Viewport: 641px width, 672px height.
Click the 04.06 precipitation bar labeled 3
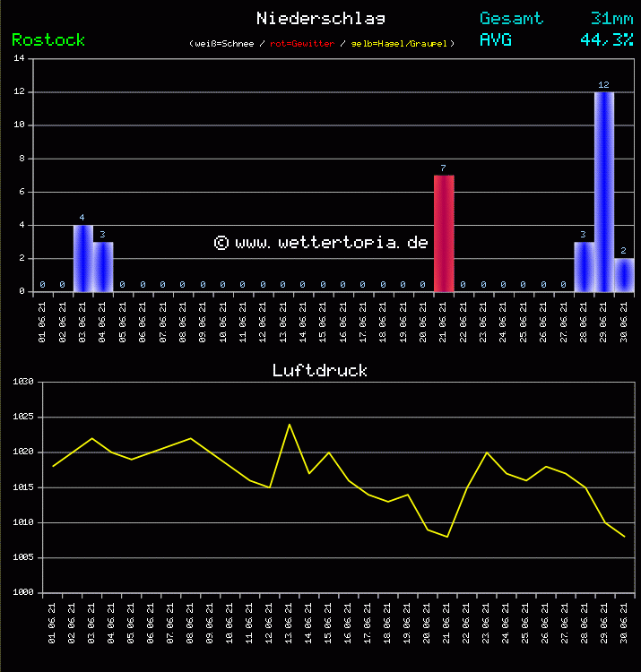click(x=103, y=267)
